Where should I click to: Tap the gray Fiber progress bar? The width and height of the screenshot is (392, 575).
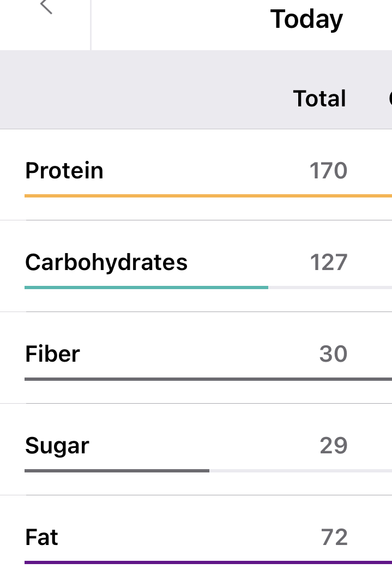(x=207, y=379)
